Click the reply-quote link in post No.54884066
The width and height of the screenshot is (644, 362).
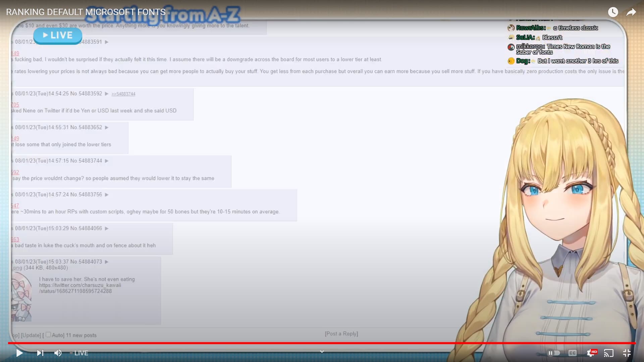coord(15,239)
